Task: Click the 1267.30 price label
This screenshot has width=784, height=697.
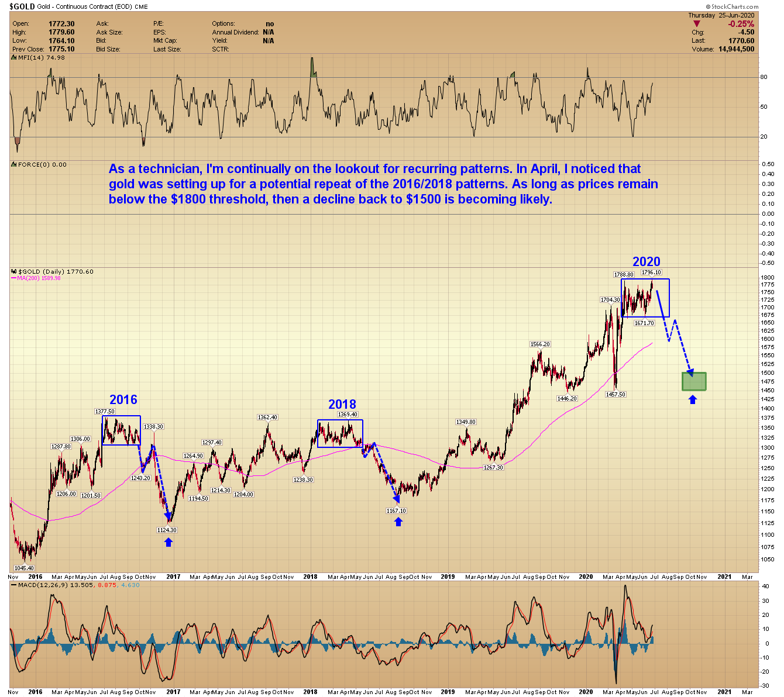Action: point(493,467)
